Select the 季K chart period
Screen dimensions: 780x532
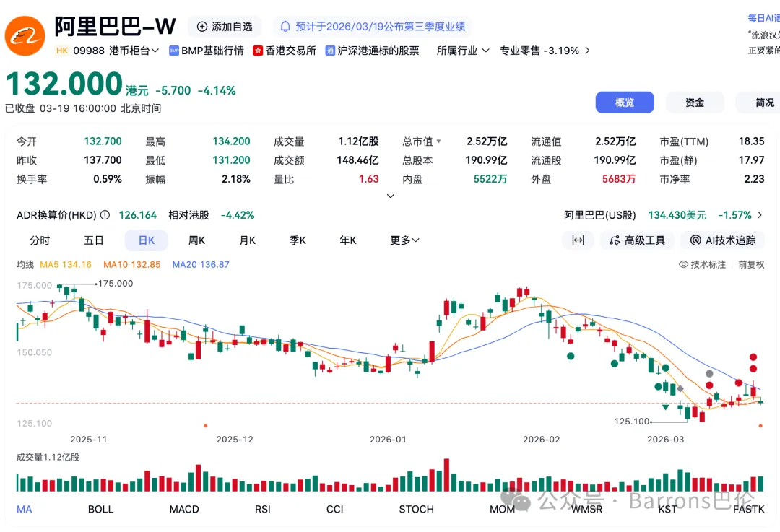(298, 240)
